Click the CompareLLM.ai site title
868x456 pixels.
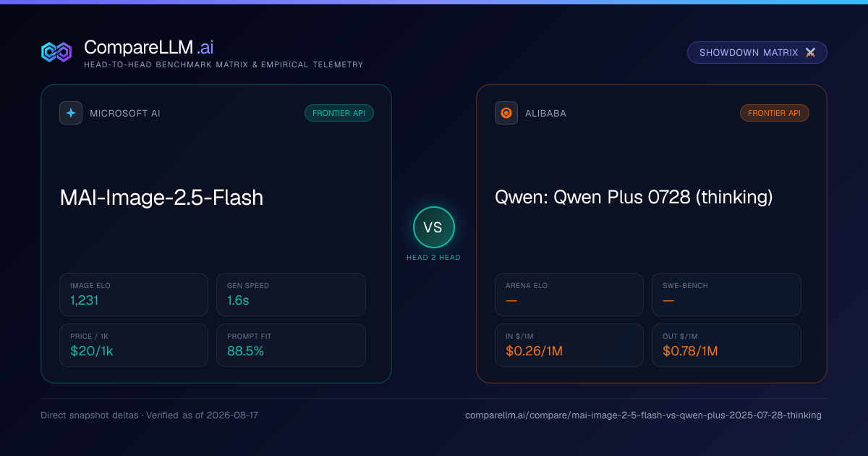point(149,48)
